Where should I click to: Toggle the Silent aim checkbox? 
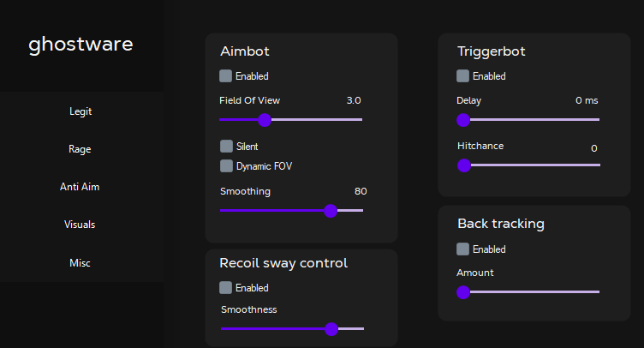[226, 147]
